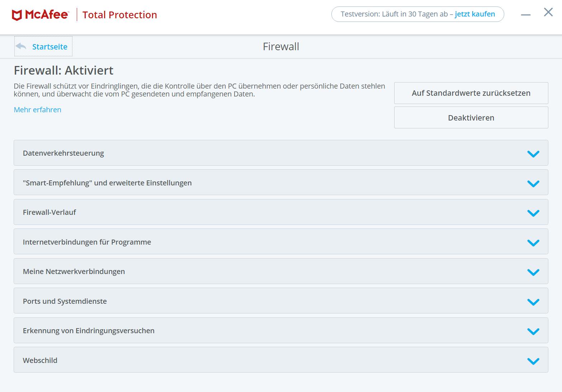Click the 'Firewall: Aktiviert' status heading
The image size is (562, 392).
click(x=63, y=70)
